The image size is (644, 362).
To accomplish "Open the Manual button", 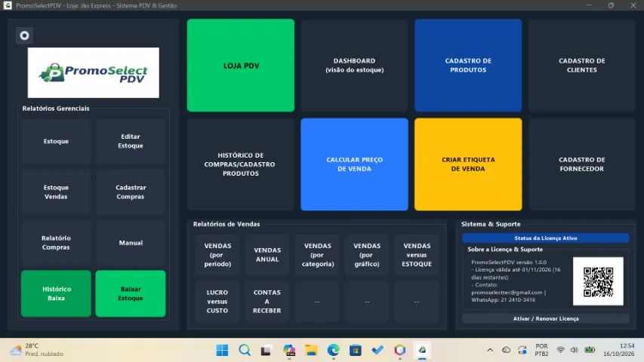I will (x=131, y=243).
